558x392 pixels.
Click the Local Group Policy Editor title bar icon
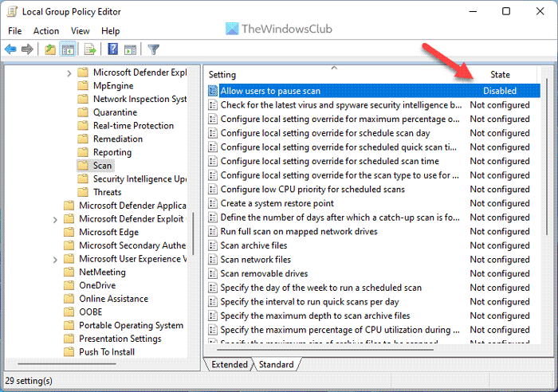click(12, 12)
